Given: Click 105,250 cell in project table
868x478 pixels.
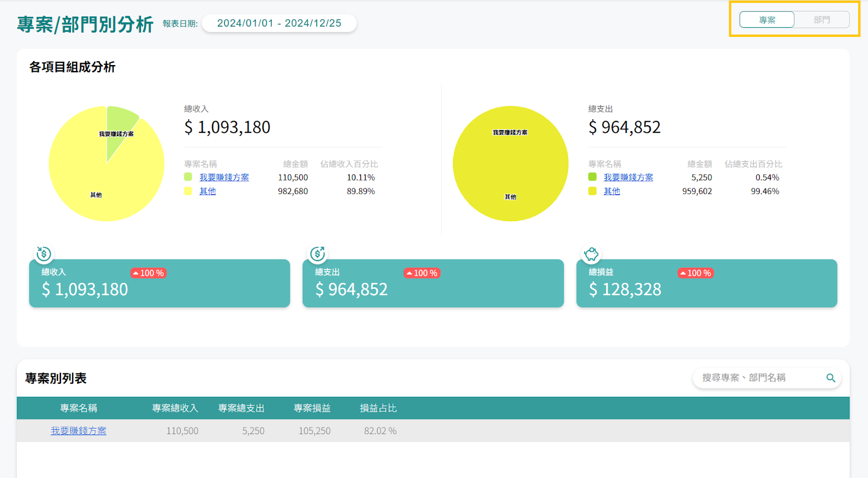Looking at the screenshot, I should [x=315, y=431].
